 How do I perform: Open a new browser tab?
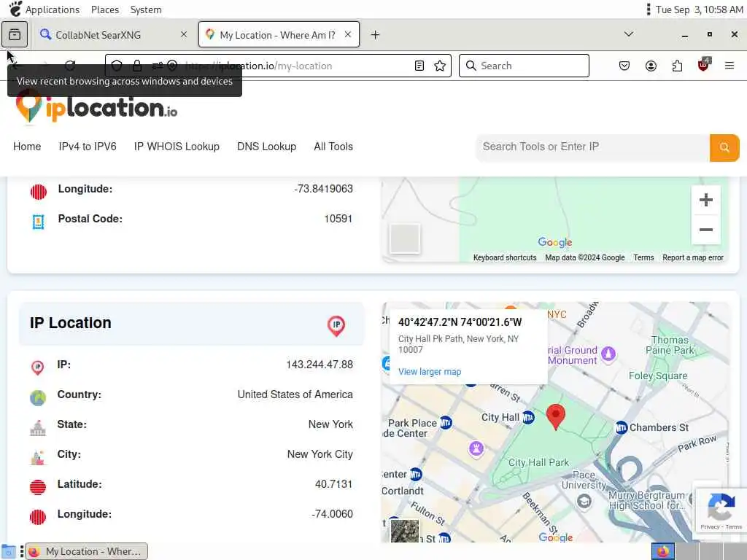pos(375,35)
